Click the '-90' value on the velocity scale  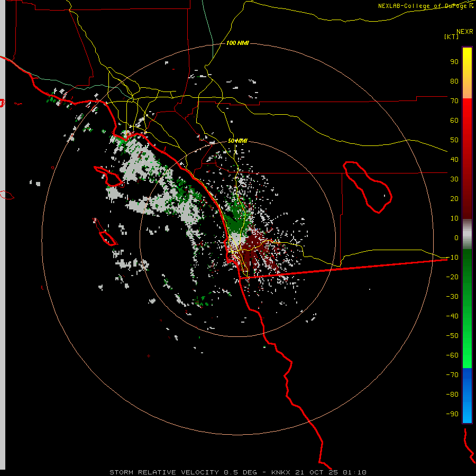pos(452,414)
